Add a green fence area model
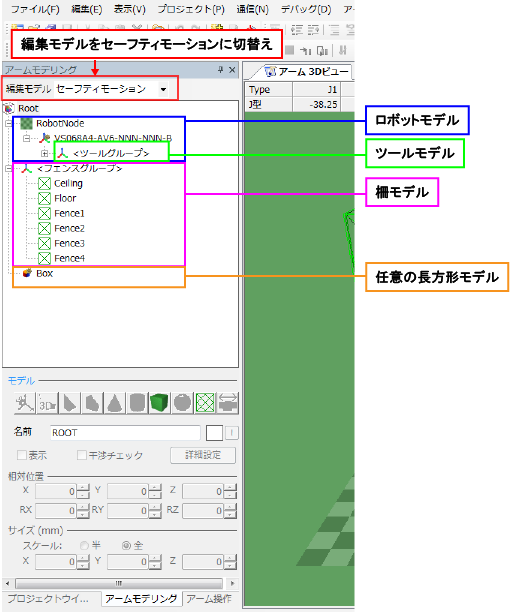This screenshot has width=510, height=612. 205,402
